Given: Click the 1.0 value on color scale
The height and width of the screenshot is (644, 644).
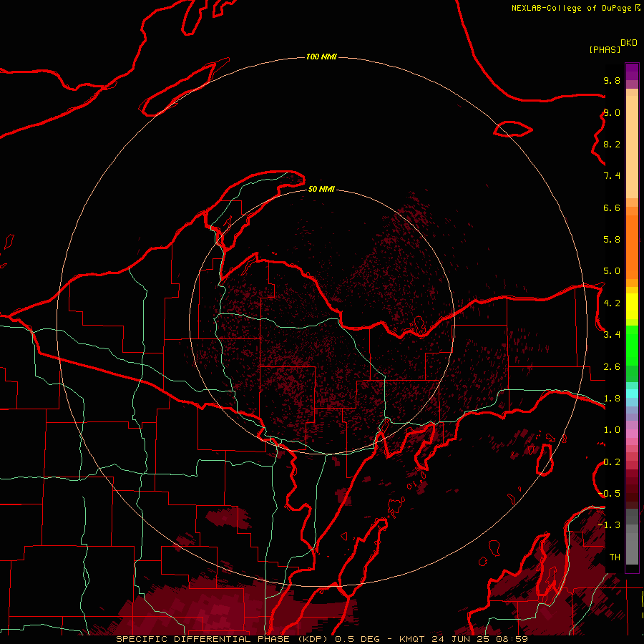Looking at the screenshot, I should 612,430.
